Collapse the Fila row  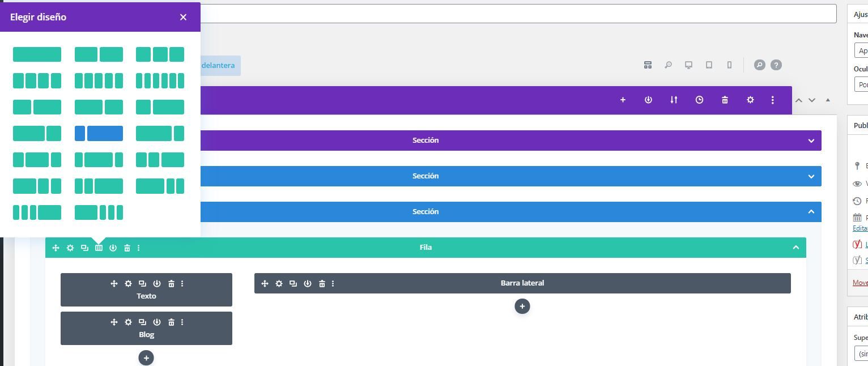795,248
